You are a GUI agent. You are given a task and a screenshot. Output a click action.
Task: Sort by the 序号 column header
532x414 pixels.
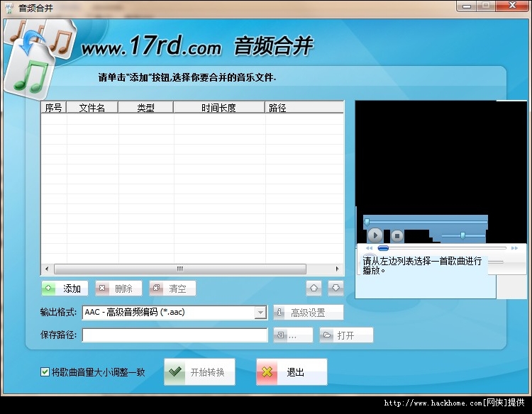[x=54, y=108]
